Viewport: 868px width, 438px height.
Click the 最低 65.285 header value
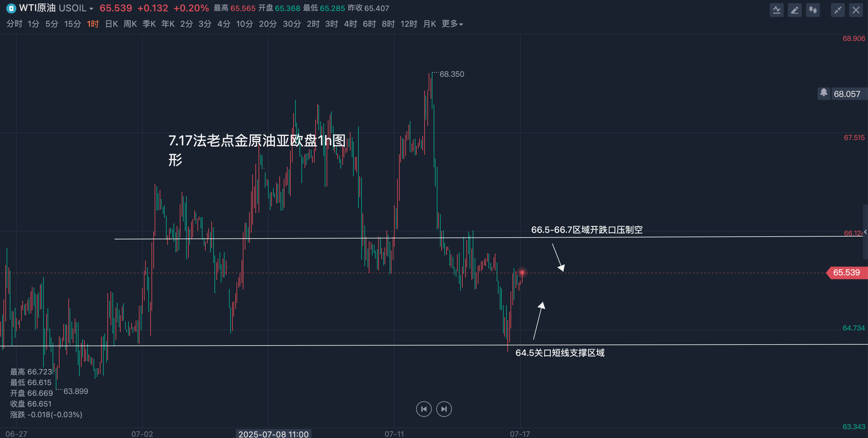coord(324,8)
